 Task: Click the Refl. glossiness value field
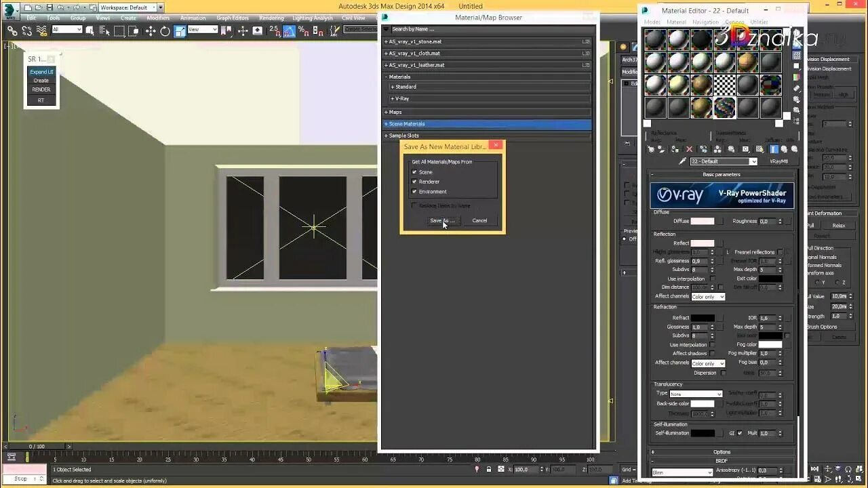click(700, 261)
